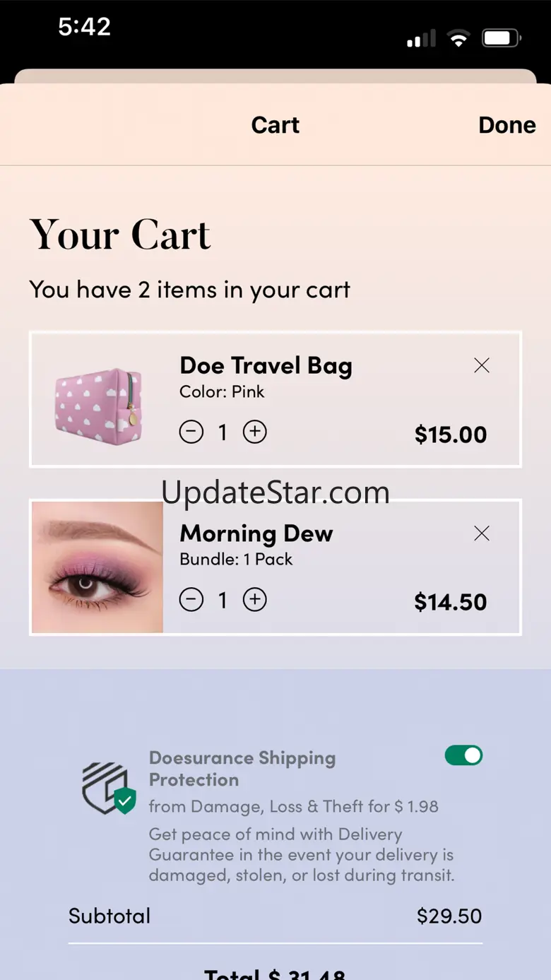This screenshot has width=551, height=980.
Task: Tap the Doesurance Shipping Protection heading
Action: [x=242, y=769]
